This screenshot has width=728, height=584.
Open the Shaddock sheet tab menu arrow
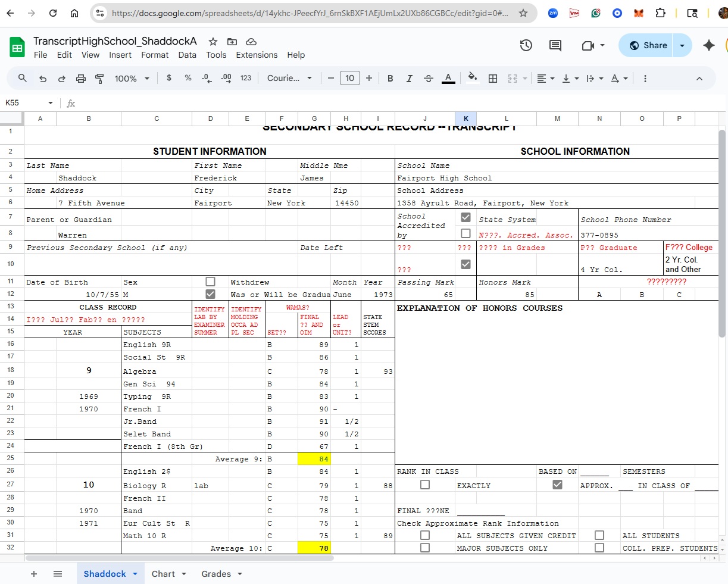coord(135,574)
